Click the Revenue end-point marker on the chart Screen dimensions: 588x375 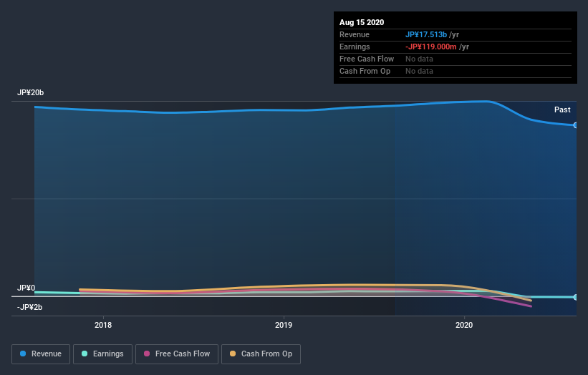point(576,125)
